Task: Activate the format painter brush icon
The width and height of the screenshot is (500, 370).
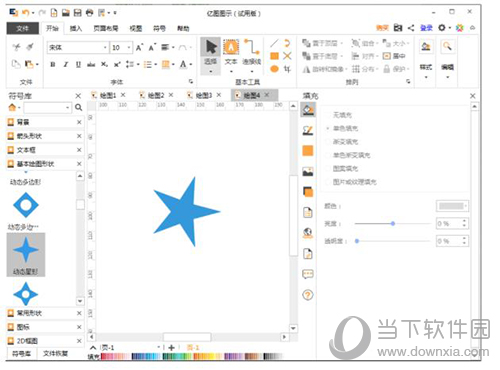Action: (30, 47)
